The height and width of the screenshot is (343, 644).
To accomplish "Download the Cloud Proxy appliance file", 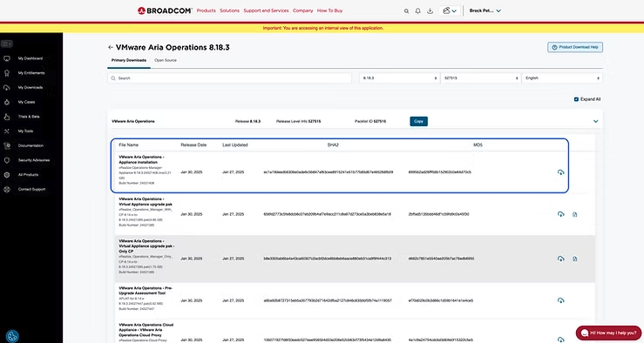I will 560,340.
